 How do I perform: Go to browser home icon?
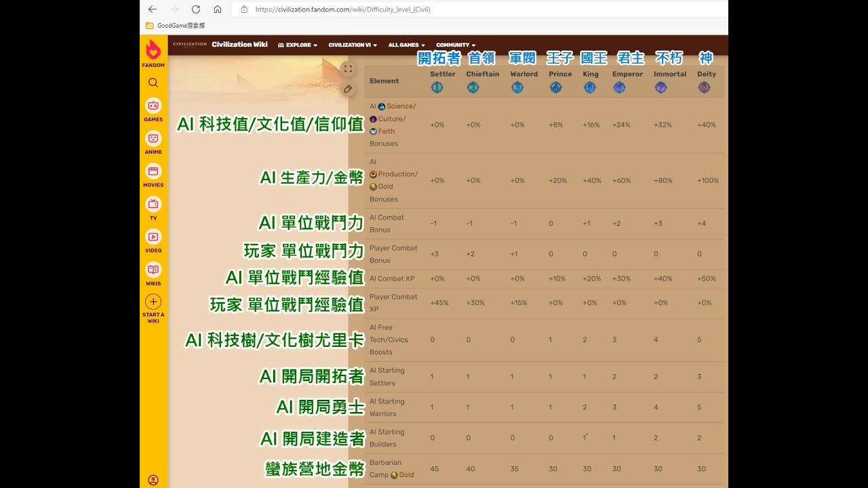[217, 9]
